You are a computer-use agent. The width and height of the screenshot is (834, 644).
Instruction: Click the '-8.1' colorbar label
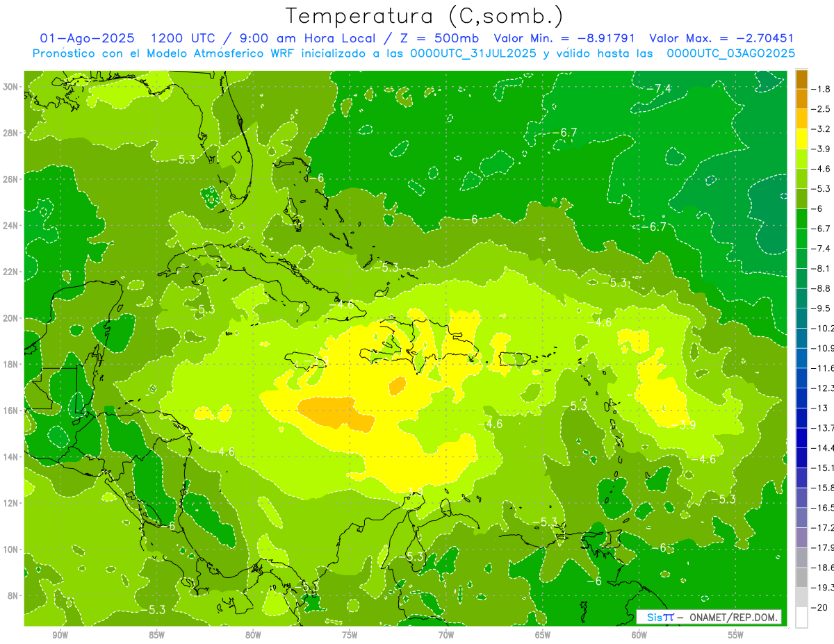click(821, 268)
